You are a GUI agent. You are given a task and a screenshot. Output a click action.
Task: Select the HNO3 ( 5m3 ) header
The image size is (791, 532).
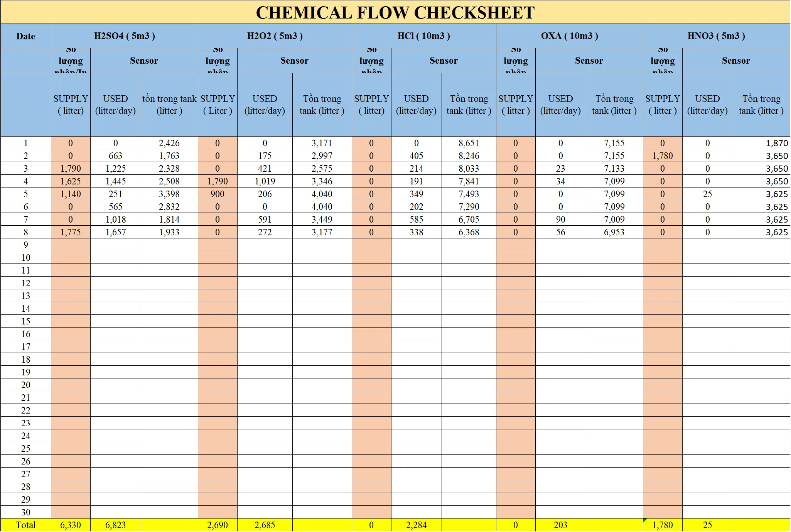coord(717,36)
